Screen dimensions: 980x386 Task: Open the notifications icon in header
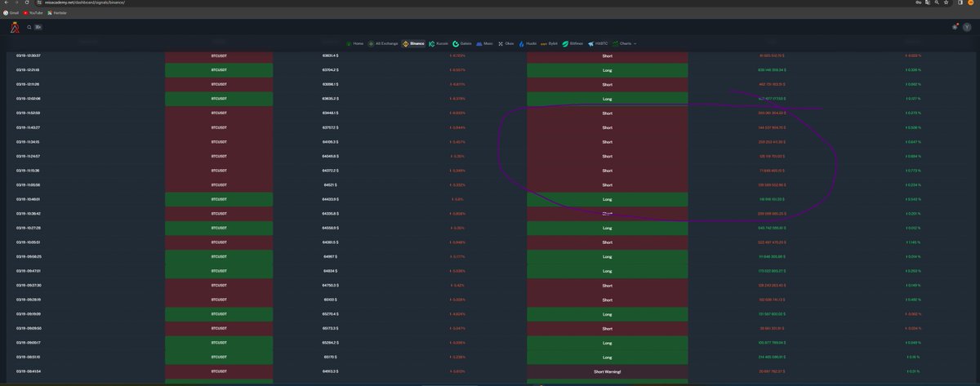(x=954, y=27)
